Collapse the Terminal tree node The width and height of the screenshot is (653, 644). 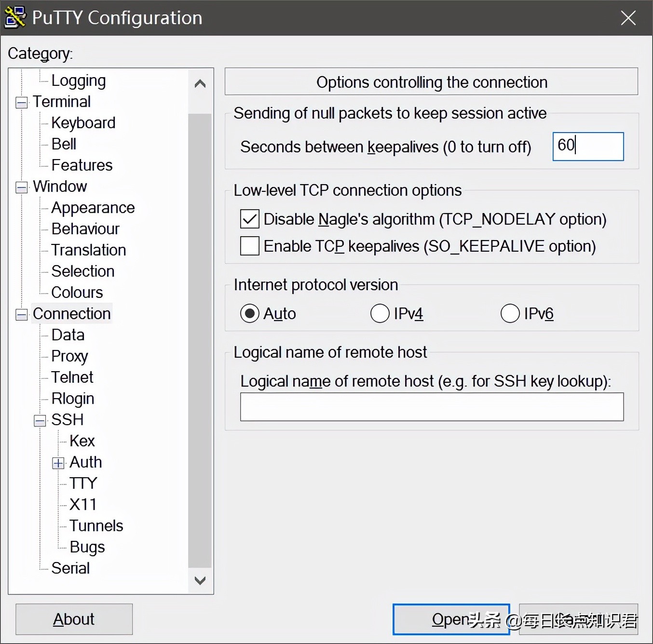tap(22, 103)
